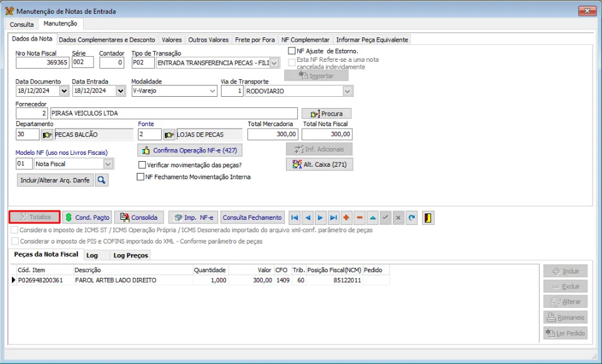Click the Quantidade column header

click(210, 270)
